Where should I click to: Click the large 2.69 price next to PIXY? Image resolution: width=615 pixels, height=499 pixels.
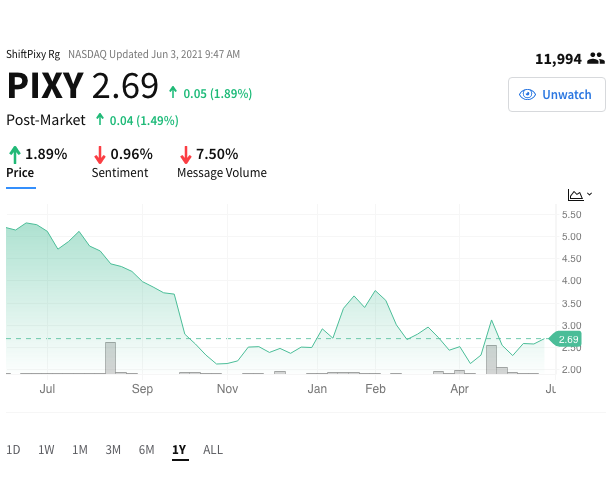tap(125, 86)
